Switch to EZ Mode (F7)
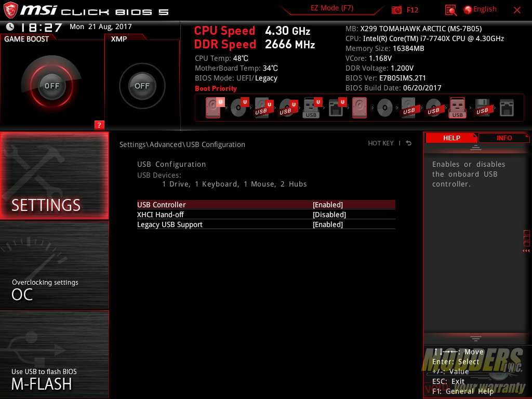 pos(332,8)
